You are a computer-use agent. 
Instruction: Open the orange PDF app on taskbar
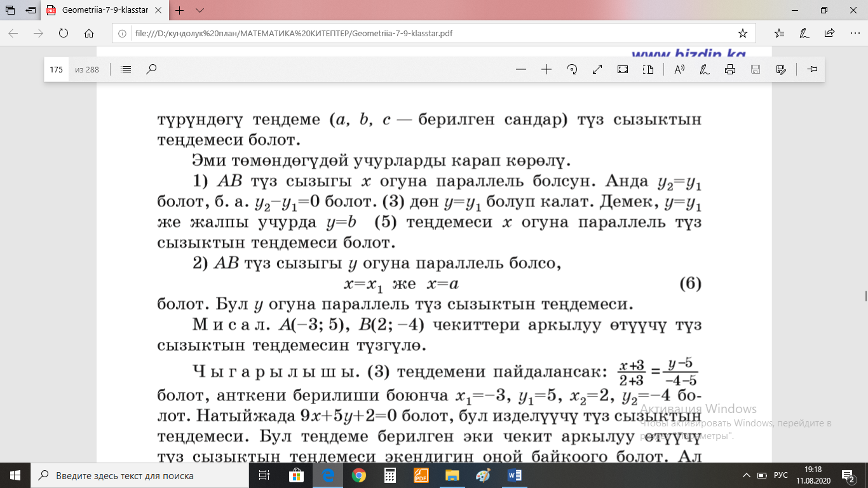[x=421, y=475]
